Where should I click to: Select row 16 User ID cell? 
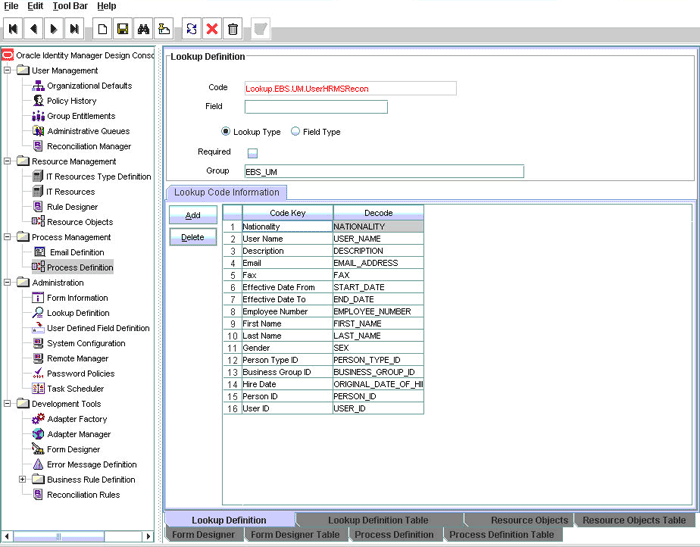288,408
